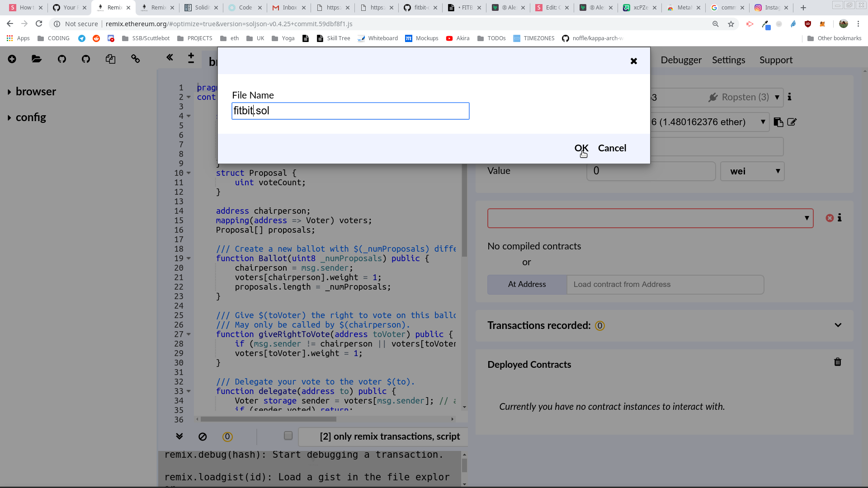Toggle the listen on network checkbox
The width and height of the screenshot is (868, 488).
click(288, 436)
